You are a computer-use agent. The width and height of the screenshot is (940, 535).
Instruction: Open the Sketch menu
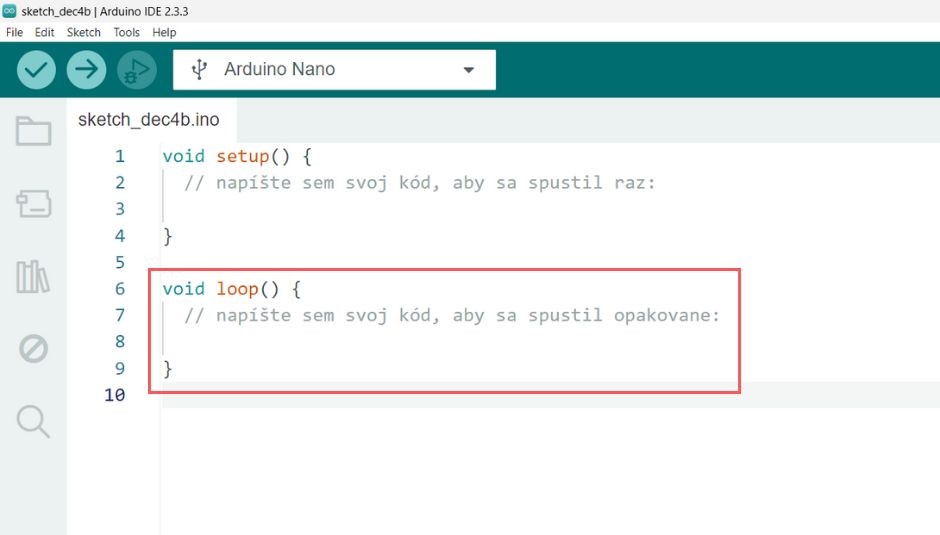(83, 32)
